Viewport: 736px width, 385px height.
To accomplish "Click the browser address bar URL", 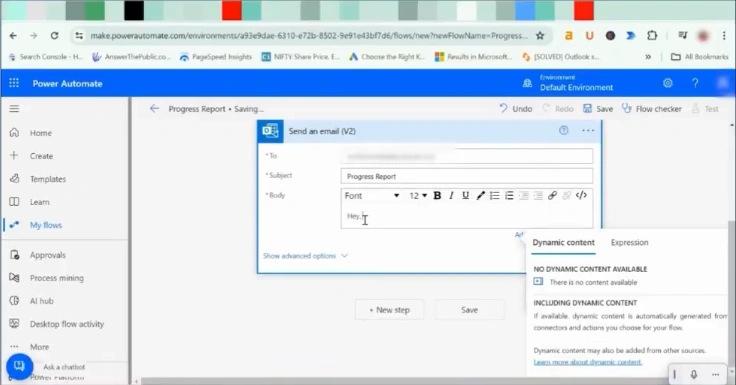I will [x=308, y=36].
